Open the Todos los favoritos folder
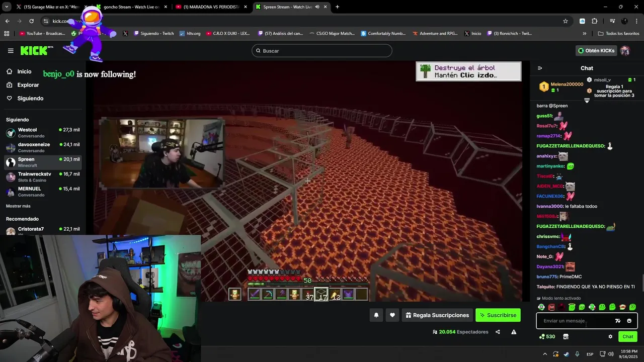 coord(619,34)
